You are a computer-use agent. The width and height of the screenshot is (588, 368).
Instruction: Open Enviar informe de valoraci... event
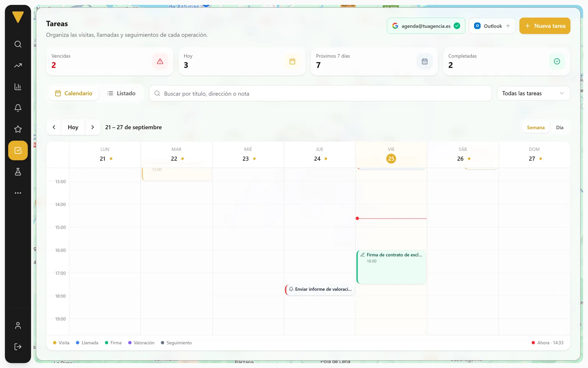320,290
